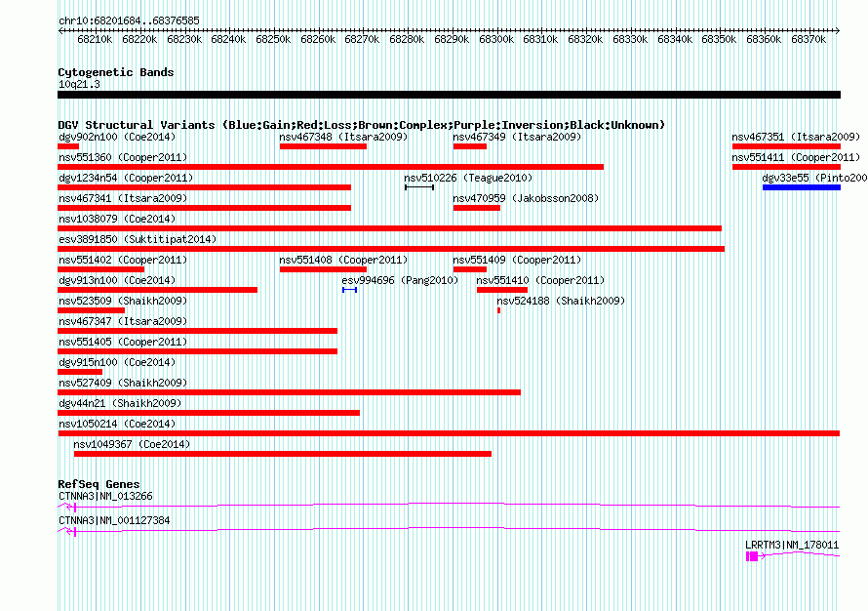868x611 pixels.
Task: Select the nsv467351 red loss bar
Action: 786,146
